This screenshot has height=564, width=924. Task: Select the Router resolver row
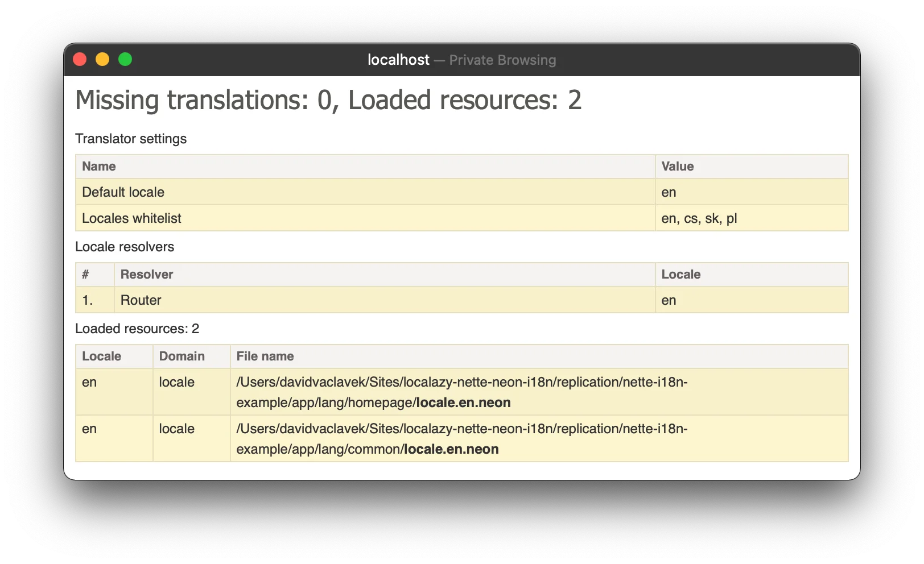pos(141,300)
